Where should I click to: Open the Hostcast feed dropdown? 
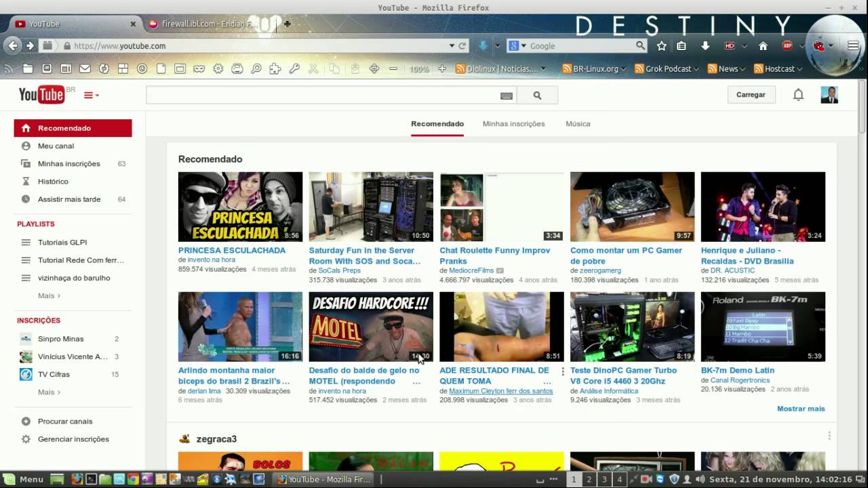(x=778, y=68)
